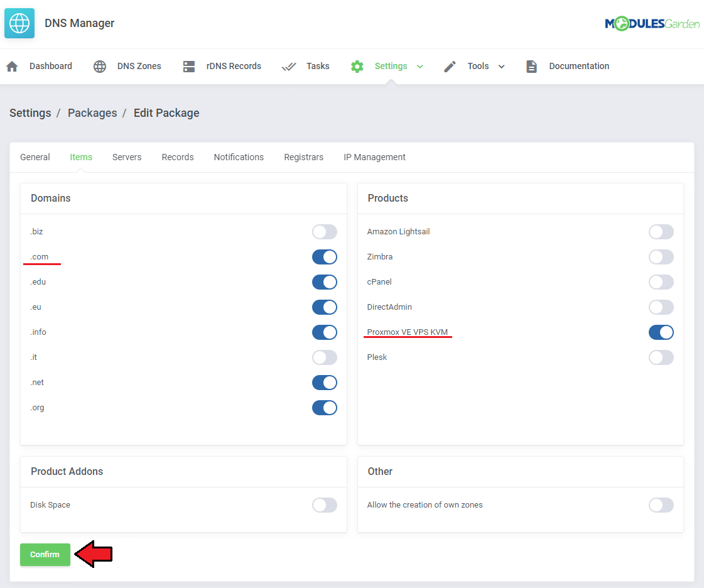Click the DNS Manager title text
The height and width of the screenshot is (588, 704).
(80, 23)
